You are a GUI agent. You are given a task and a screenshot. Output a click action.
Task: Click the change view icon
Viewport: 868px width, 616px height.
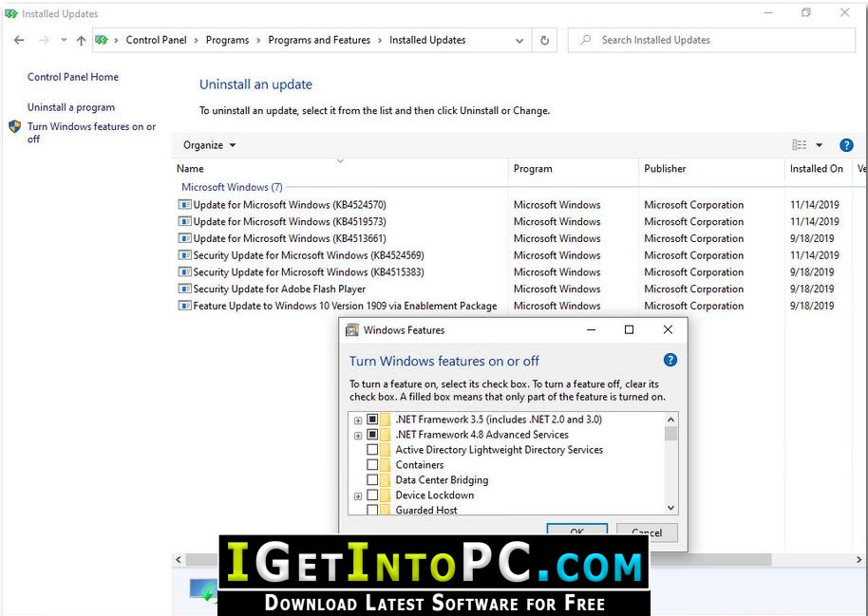(799, 145)
